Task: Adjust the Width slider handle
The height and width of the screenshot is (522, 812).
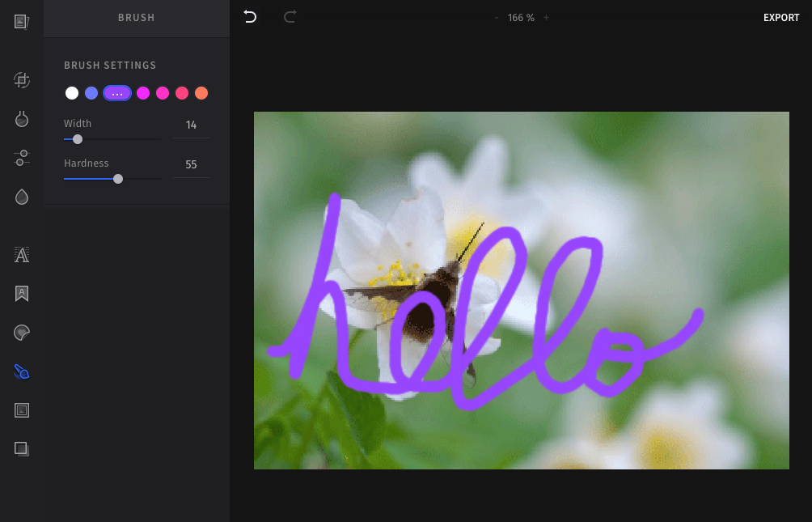Action: (77, 139)
